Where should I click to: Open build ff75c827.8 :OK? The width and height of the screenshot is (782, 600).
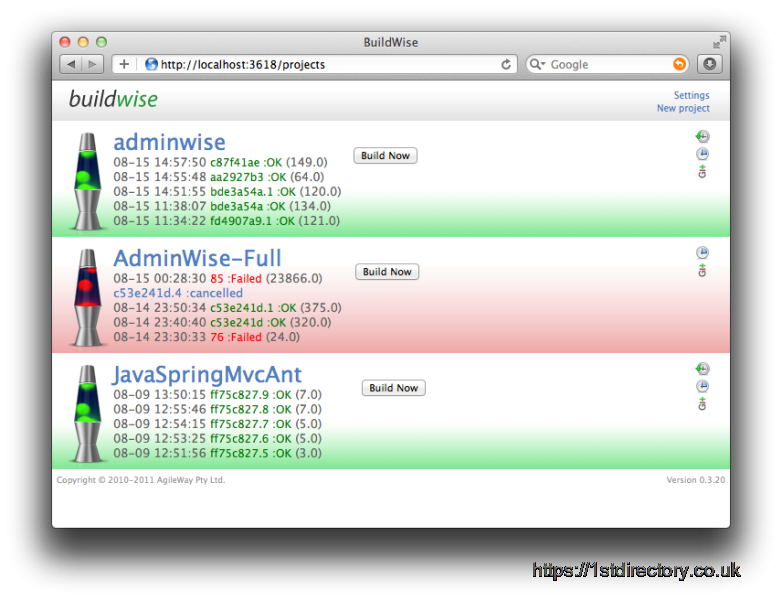coord(251,409)
